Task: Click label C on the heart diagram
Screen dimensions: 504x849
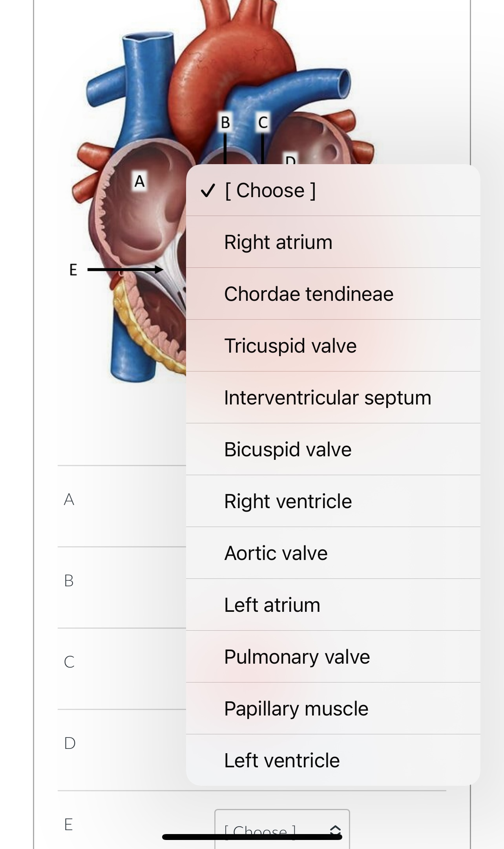Action: click(x=263, y=122)
